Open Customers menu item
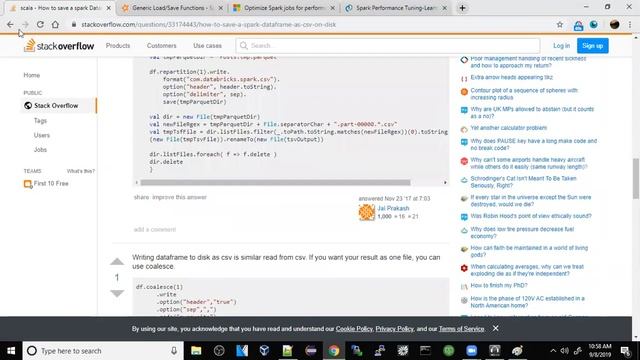The height and width of the screenshot is (360, 640). (x=162, y=46)
